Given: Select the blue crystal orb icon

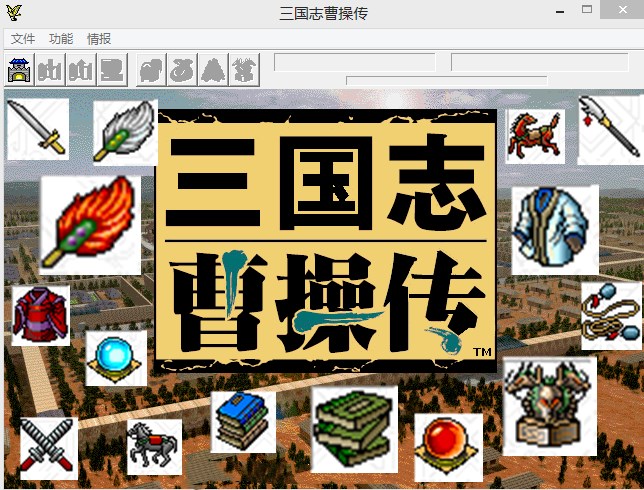Looking at the screenshot, I should click(x=116, y=358).
